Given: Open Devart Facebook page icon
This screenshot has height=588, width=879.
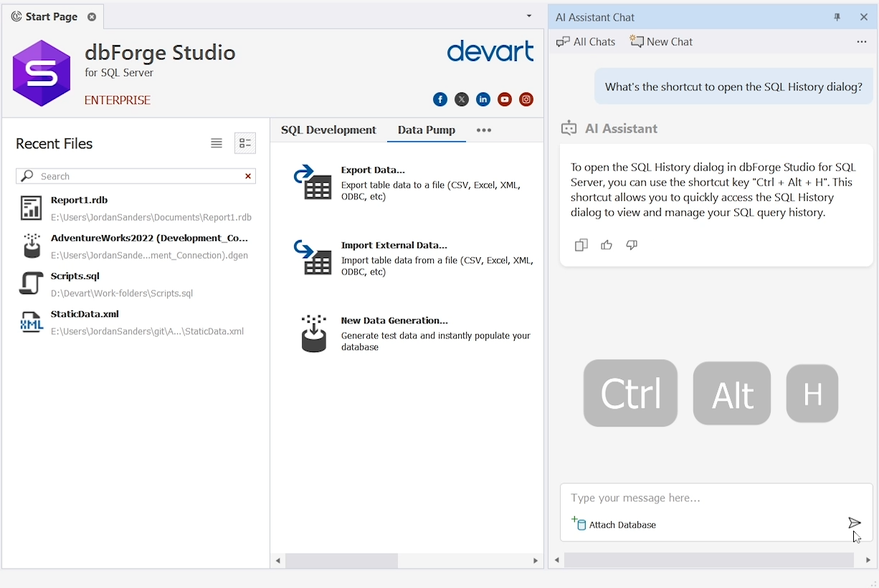Looking at the screenshot, I should 440,100.
